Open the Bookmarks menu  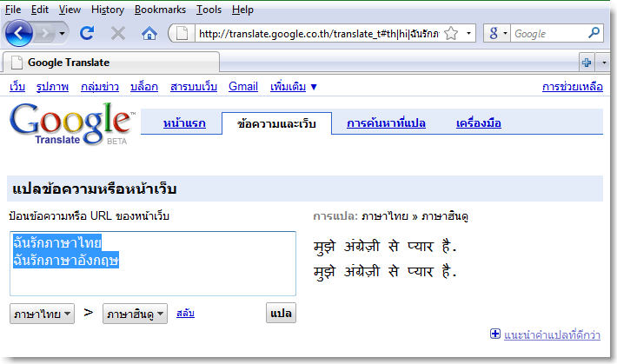(160, 10)
